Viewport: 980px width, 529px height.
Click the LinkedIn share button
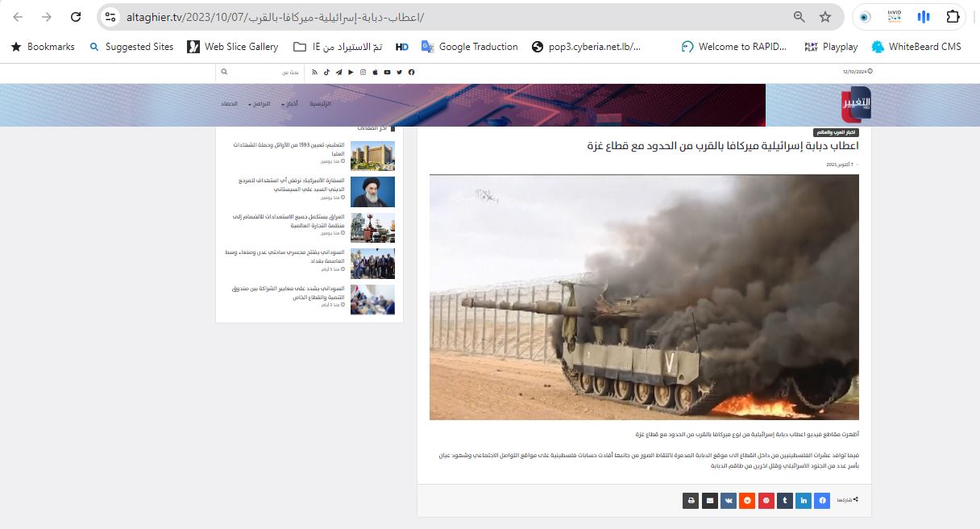click(804, 501)
